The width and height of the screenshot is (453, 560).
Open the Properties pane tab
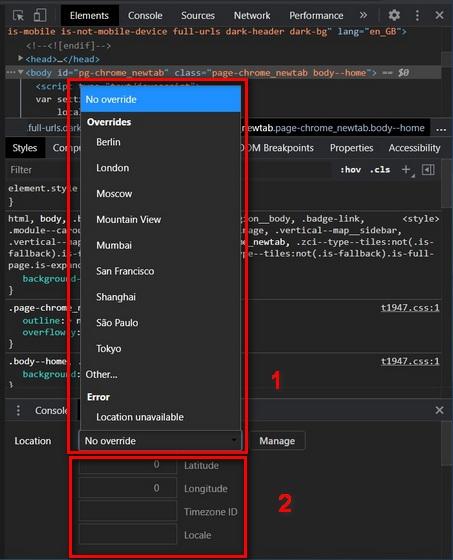pyautogui.click(x=352, y=148)
